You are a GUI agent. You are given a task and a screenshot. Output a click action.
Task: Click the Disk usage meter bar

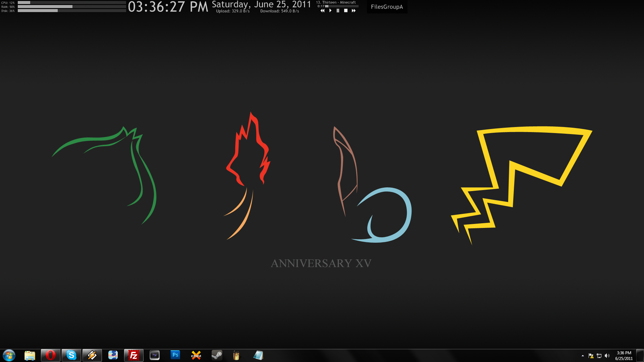click(x=72, y=10)
